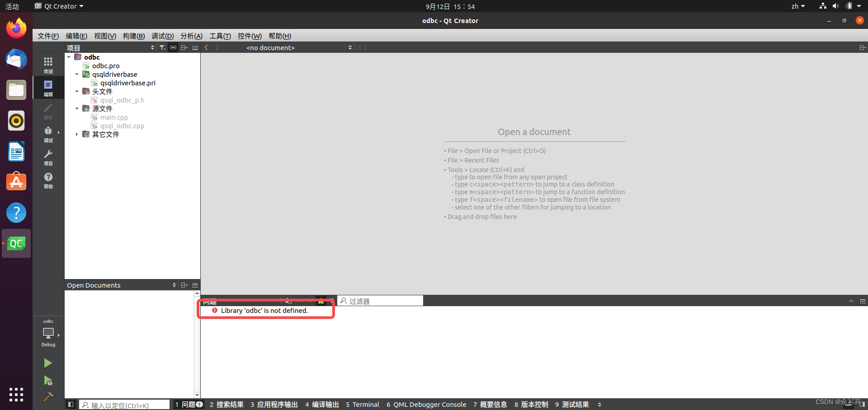
Task: Open Help mode in sidebar
Action: tap(48, 180)
